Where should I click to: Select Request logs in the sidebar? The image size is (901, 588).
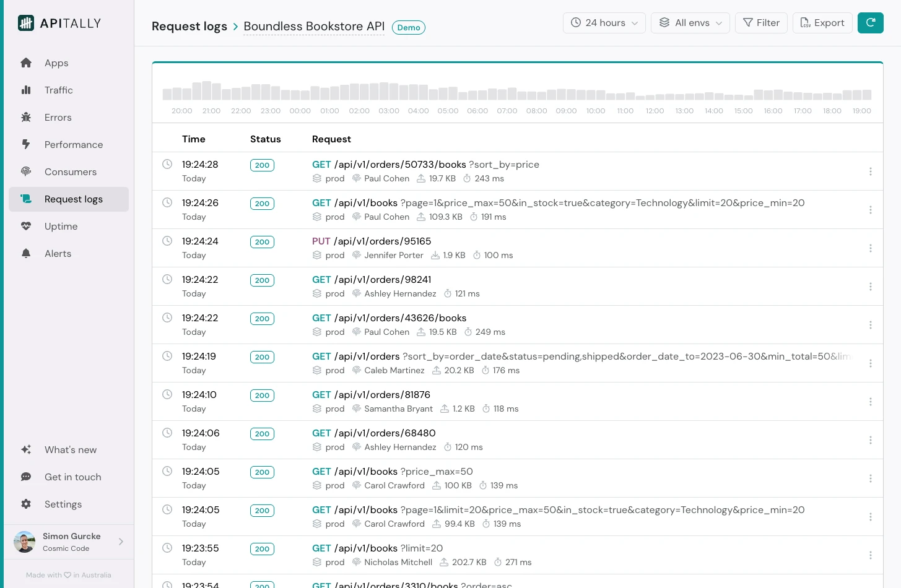tap(73, 199)
